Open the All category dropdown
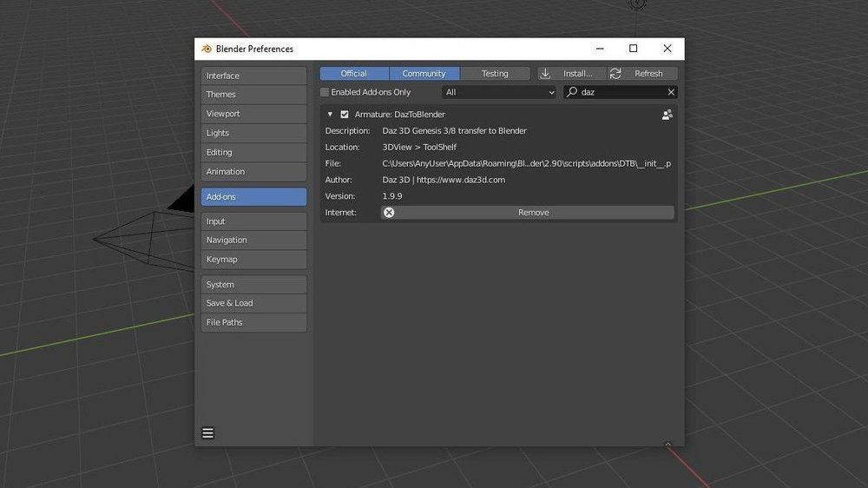 (499, 92)
